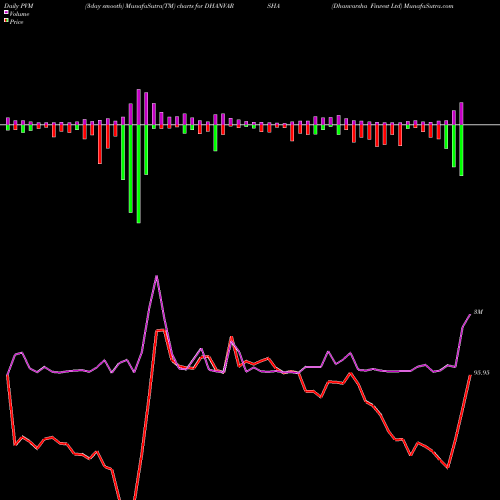
Task: Click the 'Volume' legend label
Action: pos(19,14)
